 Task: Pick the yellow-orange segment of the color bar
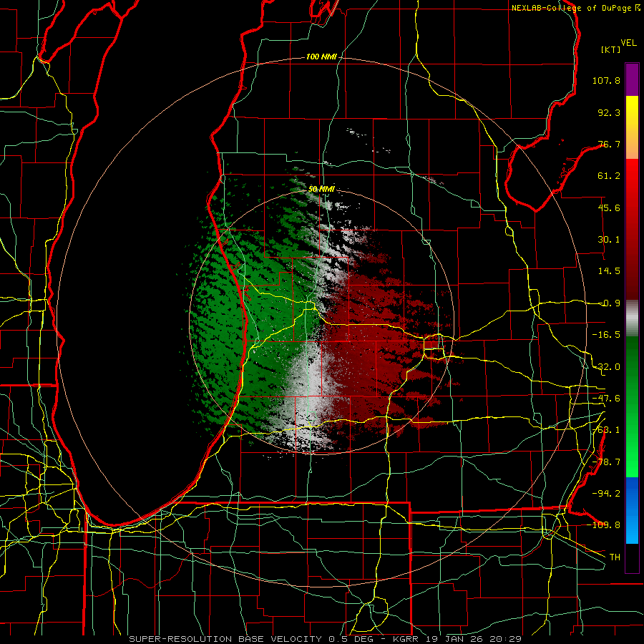[x=632, y=127]
